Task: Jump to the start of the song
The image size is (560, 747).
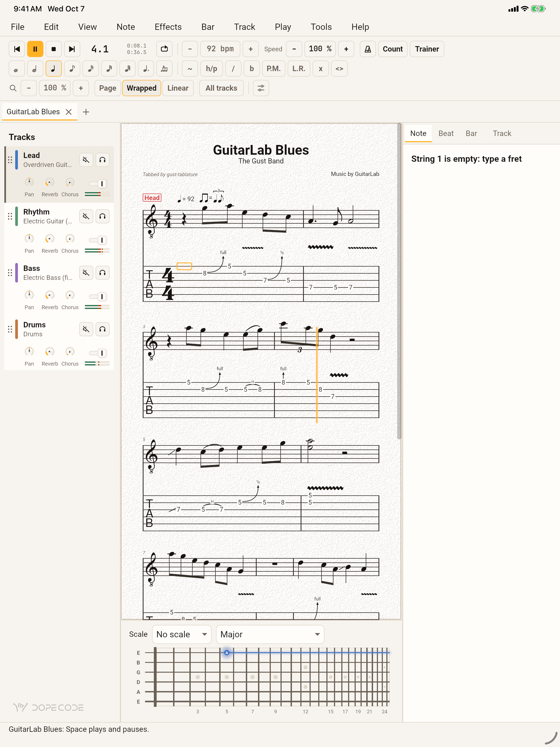Action: pos(17,49)
